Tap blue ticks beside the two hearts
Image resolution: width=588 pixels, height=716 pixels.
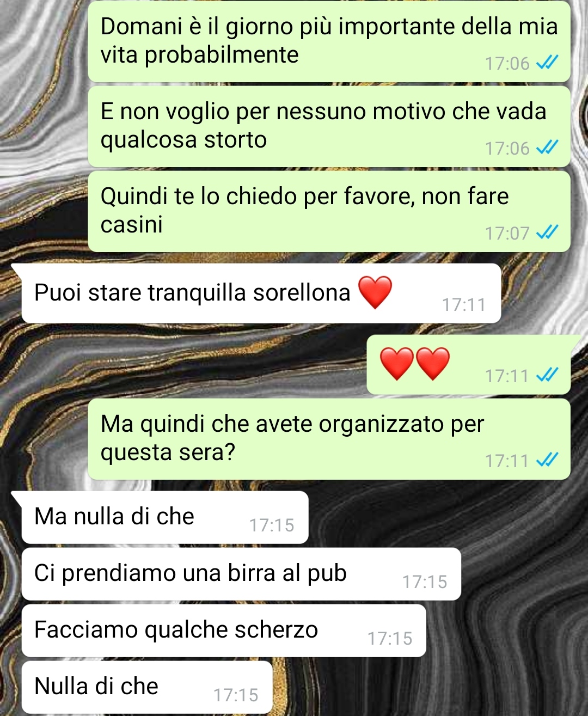point(547,375)
